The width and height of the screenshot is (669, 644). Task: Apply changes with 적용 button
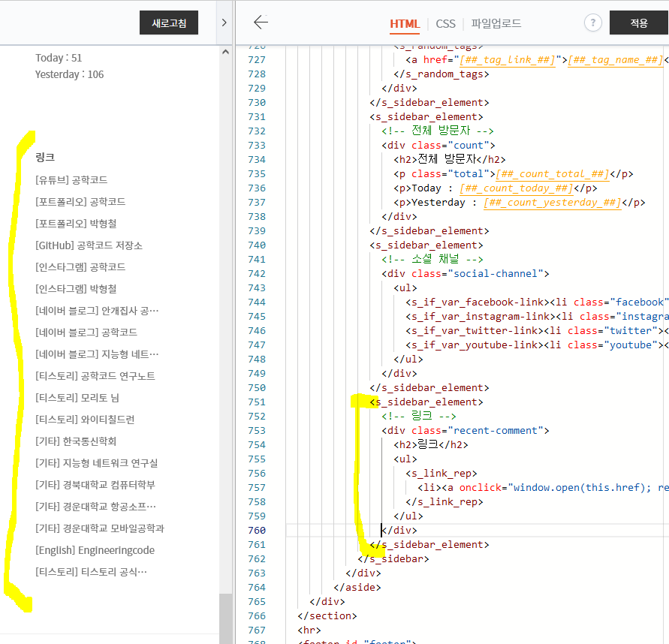(x=639, y=23)
